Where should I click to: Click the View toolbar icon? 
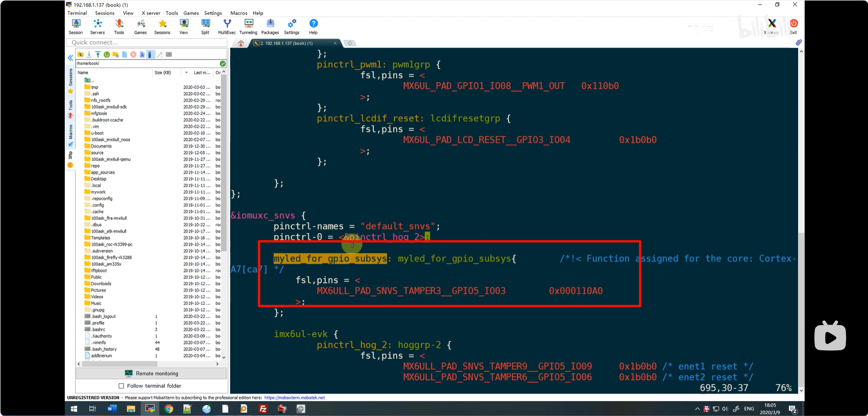pos(184,27)
